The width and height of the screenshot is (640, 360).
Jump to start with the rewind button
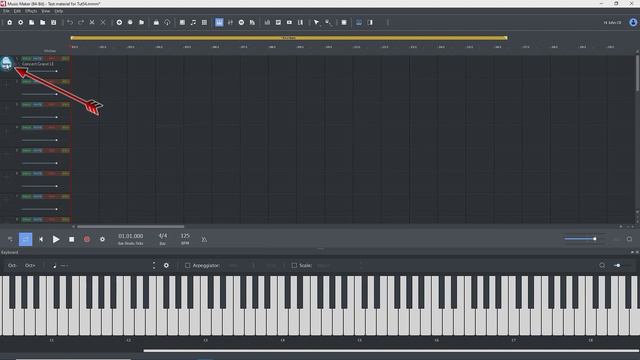(x=41, y=239)
